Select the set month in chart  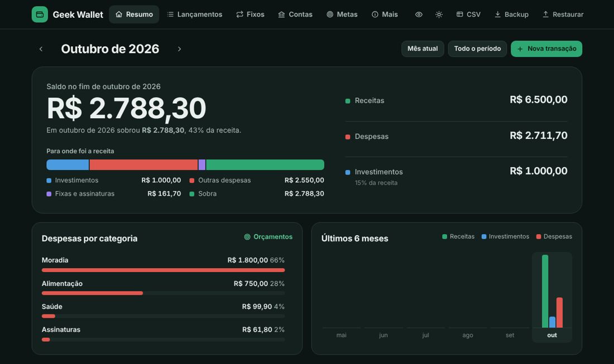pyautogui.click(x=510, y=335)
